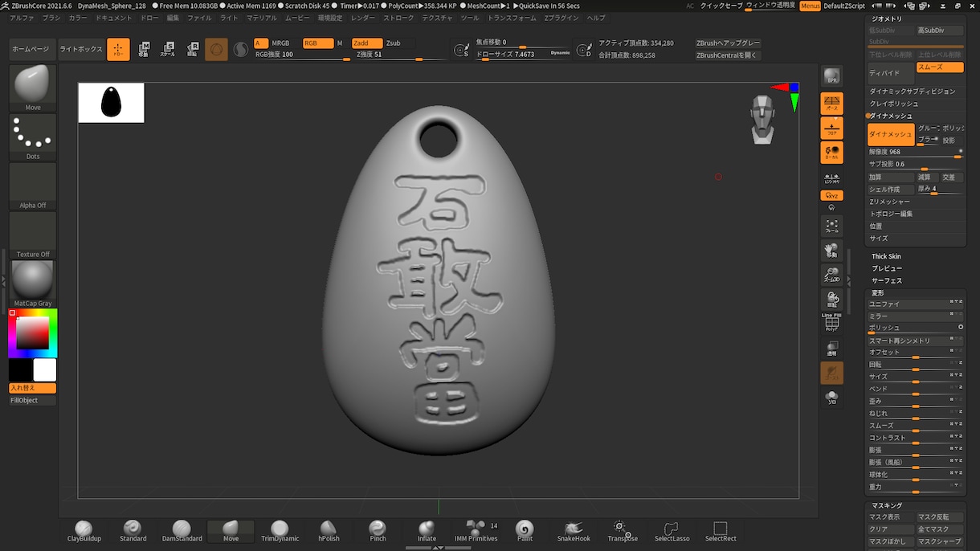Select the SnakeHook brush
Viewport: 980px width, 551px height.
(x=574, y=531)
